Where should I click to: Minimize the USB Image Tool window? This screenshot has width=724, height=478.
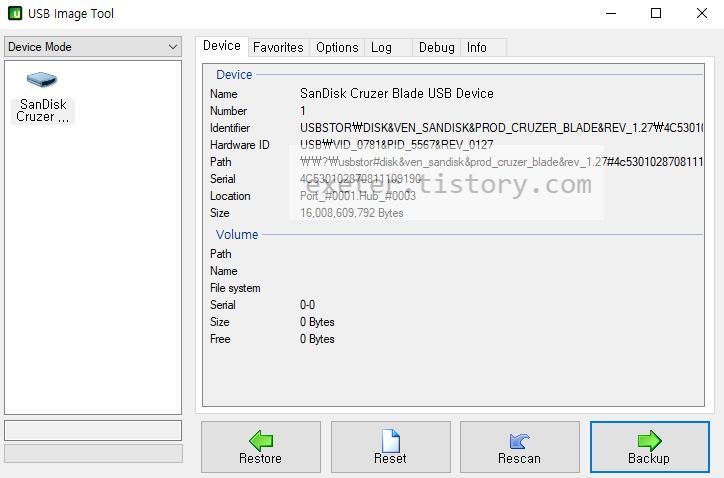coord(611,13)
